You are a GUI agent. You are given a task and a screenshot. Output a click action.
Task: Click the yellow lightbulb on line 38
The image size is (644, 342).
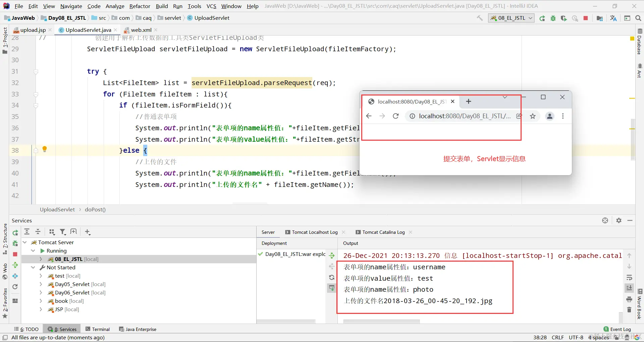[45, 149]
